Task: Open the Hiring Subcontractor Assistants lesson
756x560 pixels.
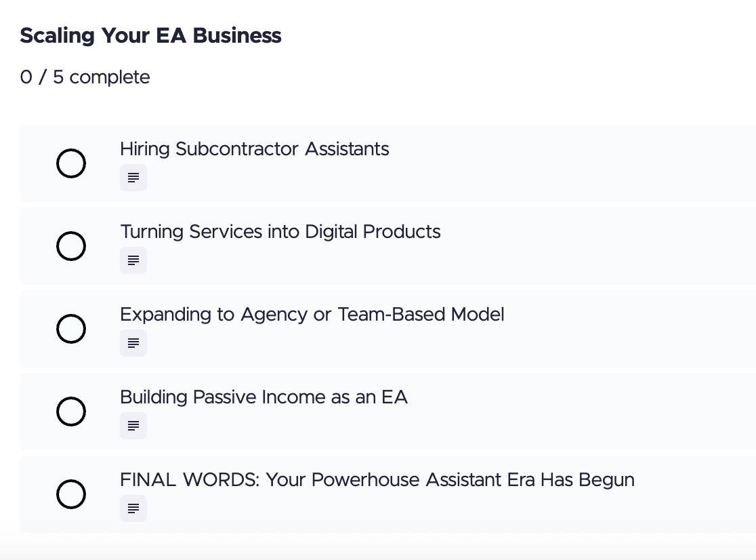Action: [x=255, y=149]
